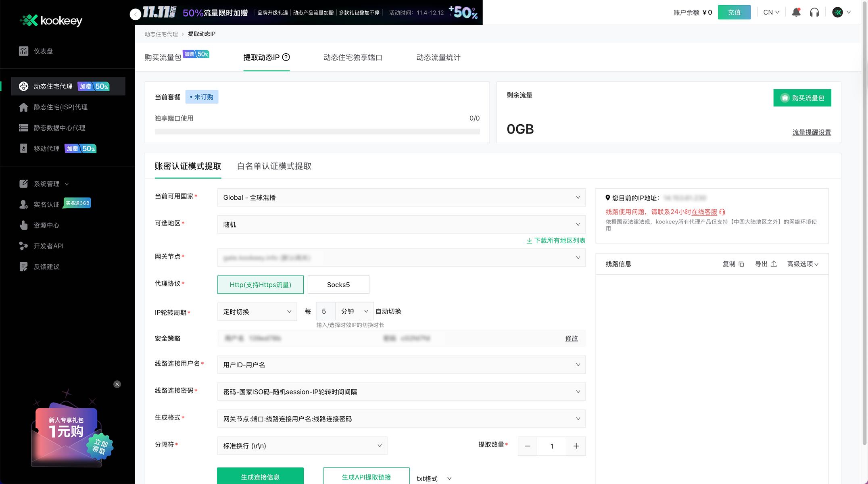Open 静态住宅(ISP)代理 in sidebar
868x484 pixels.
pos(61,107)
